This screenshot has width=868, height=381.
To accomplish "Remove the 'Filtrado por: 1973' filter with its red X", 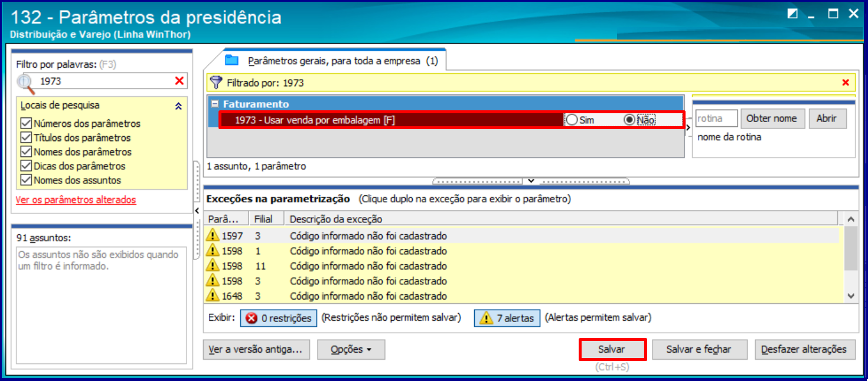I will click(x=846, y=83).
